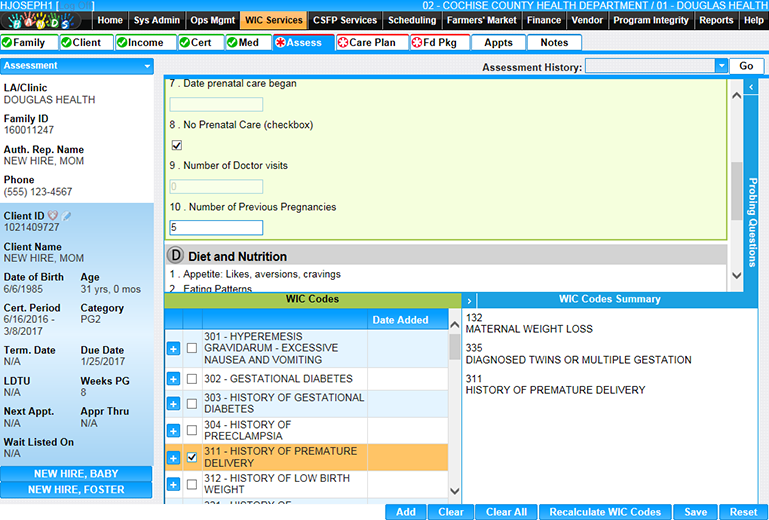769x520 pixels.
Task: Expand the Assessment panel dropdown arrow
Action: click(147, 66)
